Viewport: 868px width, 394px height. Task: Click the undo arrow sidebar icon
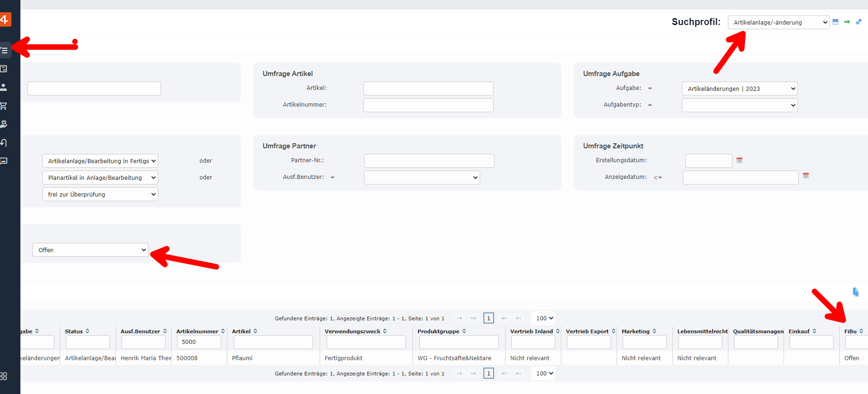coord(4,143)
